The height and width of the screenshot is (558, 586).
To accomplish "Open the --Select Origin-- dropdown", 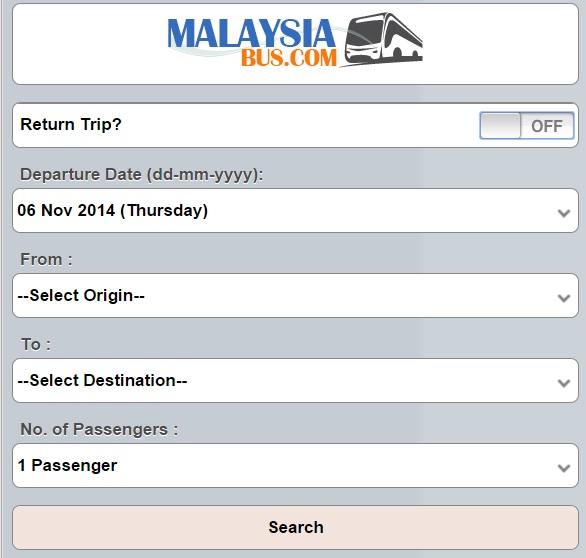I will pyautogui.click(x=295, y=296).
